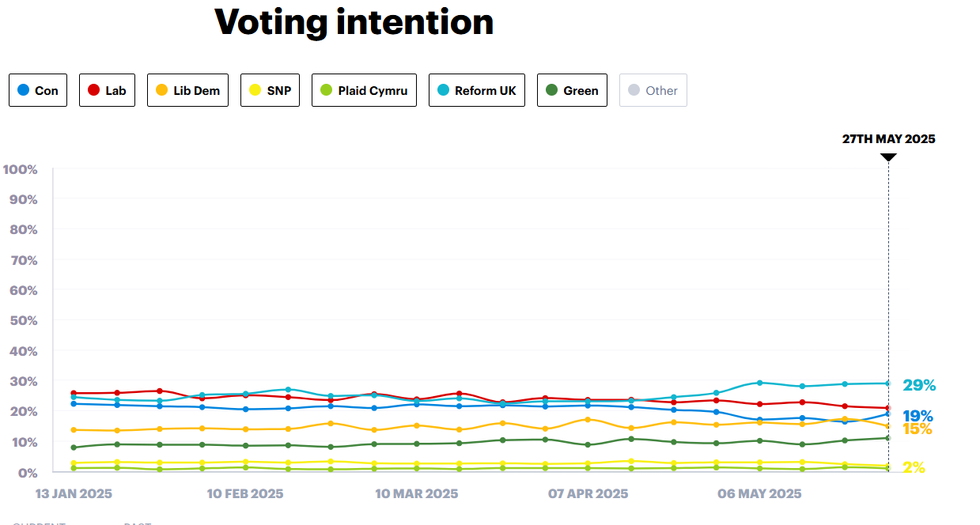
Task: Click Reform UK's final data point at 29%
Action: 888,383
